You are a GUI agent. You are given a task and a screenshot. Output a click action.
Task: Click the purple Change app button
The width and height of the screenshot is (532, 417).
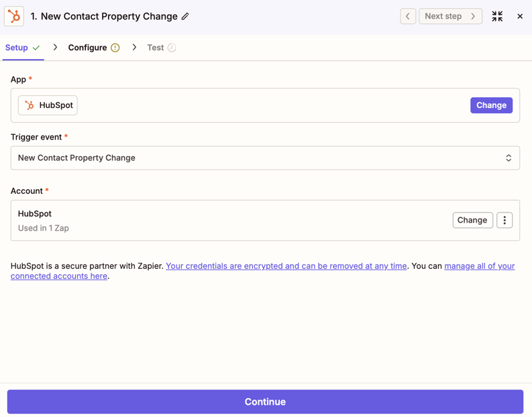(491, 105)
